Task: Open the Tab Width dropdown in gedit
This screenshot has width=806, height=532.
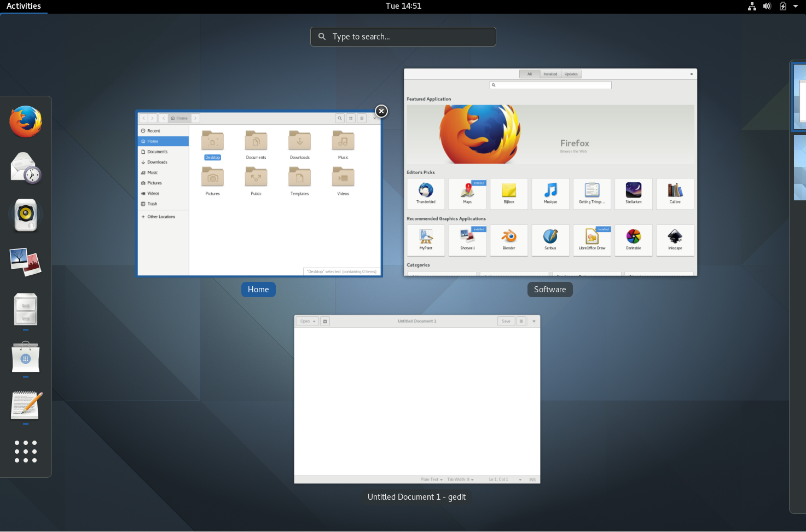Action: pos(460,479)
